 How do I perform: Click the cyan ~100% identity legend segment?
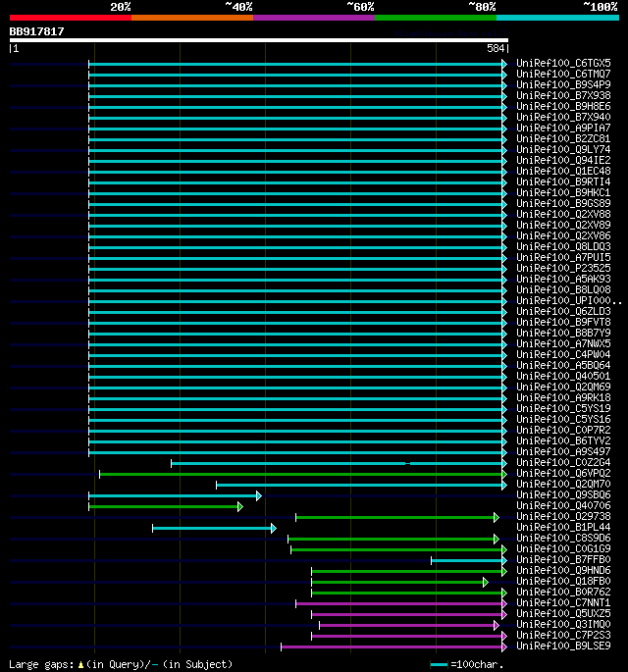click(x=557, y=18)
